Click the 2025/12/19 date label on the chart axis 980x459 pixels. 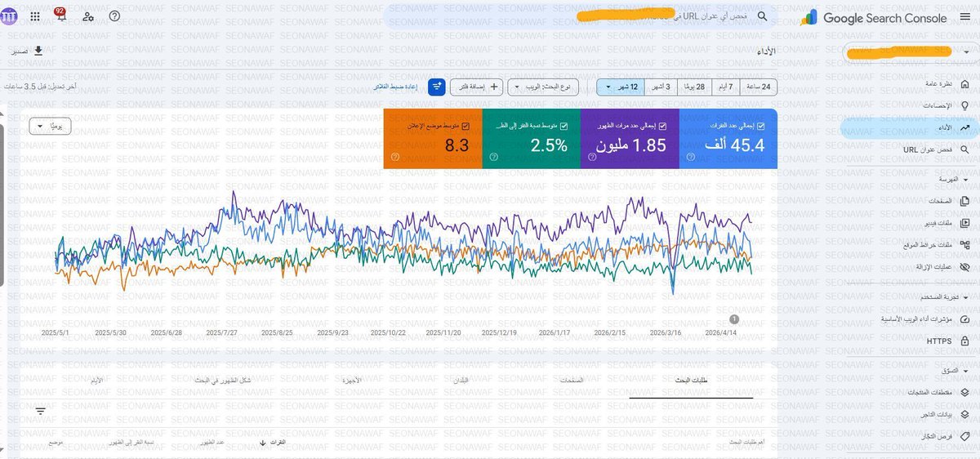(499, 332)
